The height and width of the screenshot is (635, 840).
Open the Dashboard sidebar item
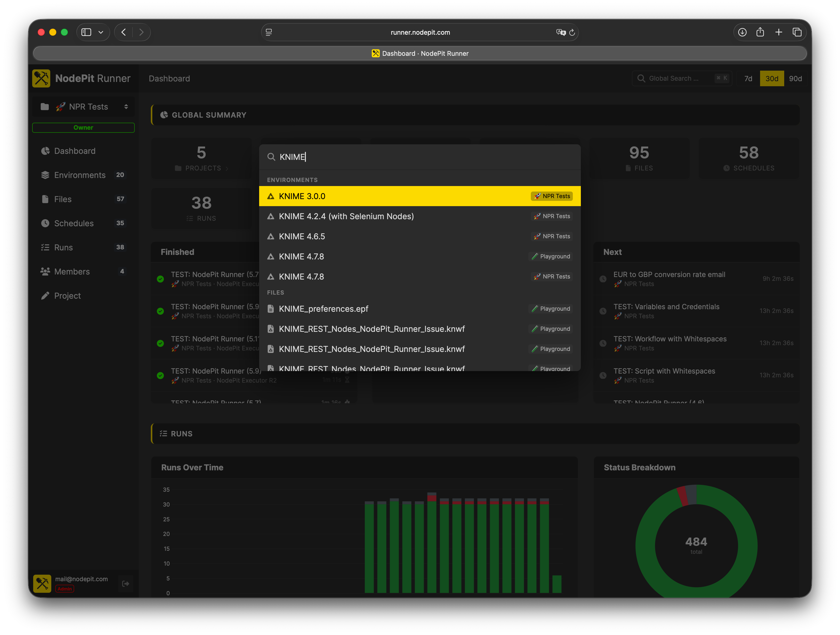pos(83,151)
